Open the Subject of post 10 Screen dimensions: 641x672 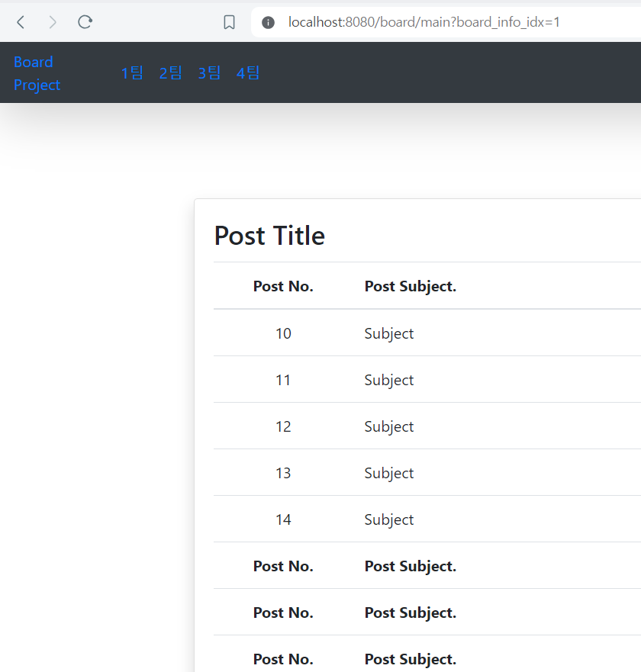tap(389, 333)
